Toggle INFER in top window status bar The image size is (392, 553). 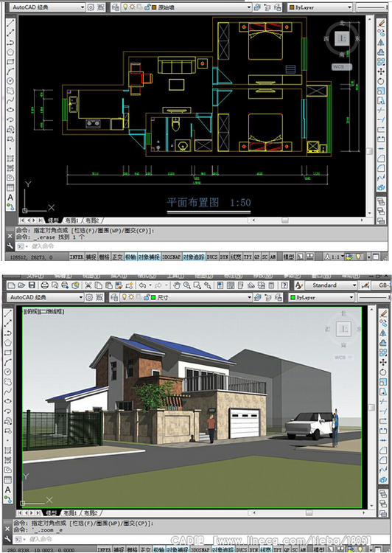(x=77, y=257)
